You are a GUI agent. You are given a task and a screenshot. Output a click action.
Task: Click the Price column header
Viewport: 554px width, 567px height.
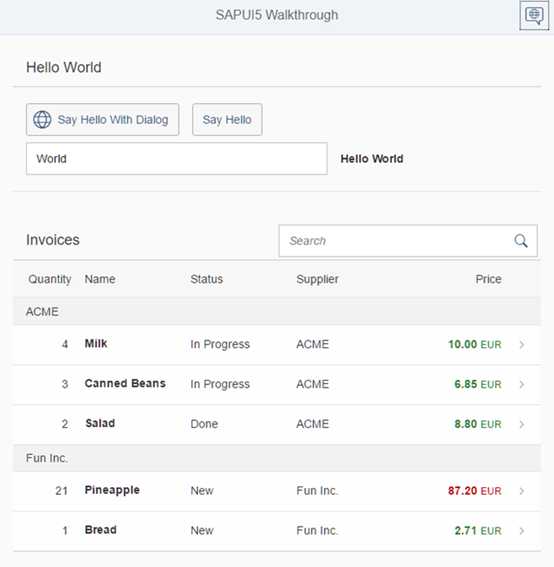(x=488, y=279)
